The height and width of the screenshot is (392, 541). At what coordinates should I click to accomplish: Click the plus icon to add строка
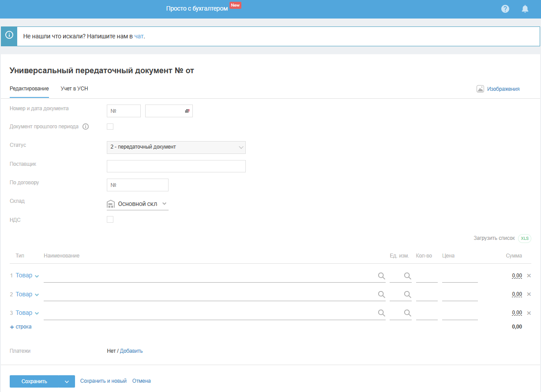pyautogui.click(x=12, y=327)
